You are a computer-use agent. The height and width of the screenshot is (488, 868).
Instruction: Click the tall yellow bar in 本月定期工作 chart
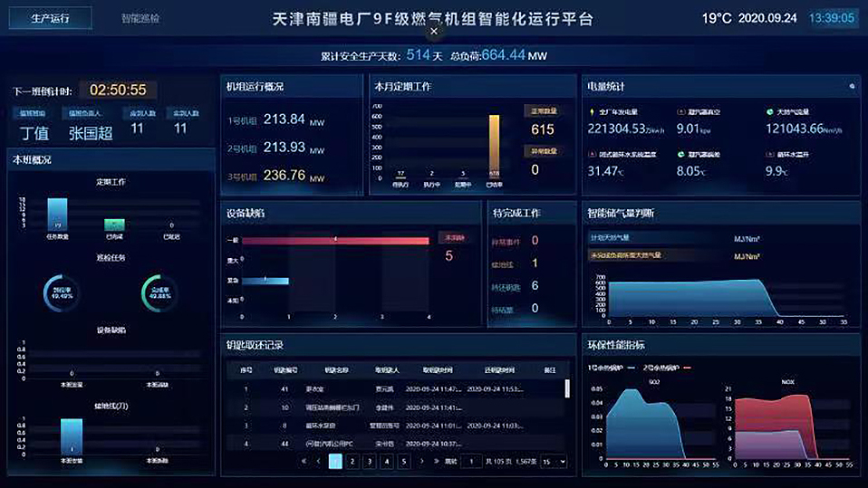tap(494, 147)
